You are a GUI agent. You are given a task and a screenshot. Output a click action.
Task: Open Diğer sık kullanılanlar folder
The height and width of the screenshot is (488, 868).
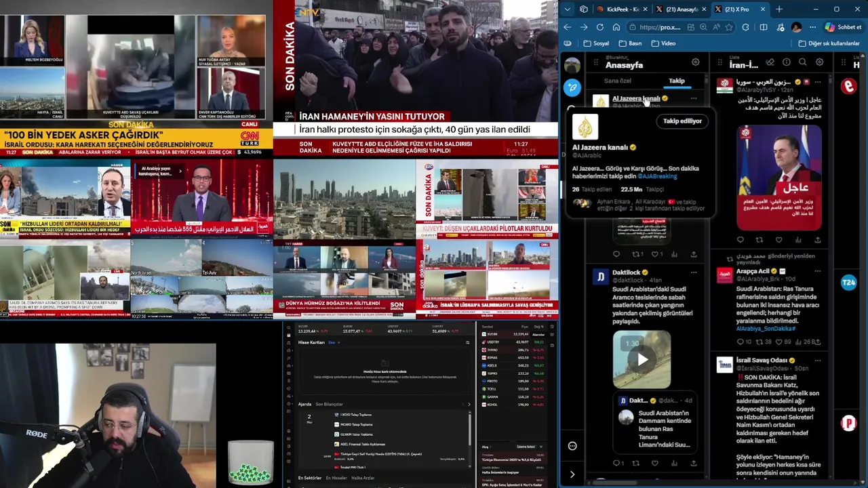click(x=829, y=43)
